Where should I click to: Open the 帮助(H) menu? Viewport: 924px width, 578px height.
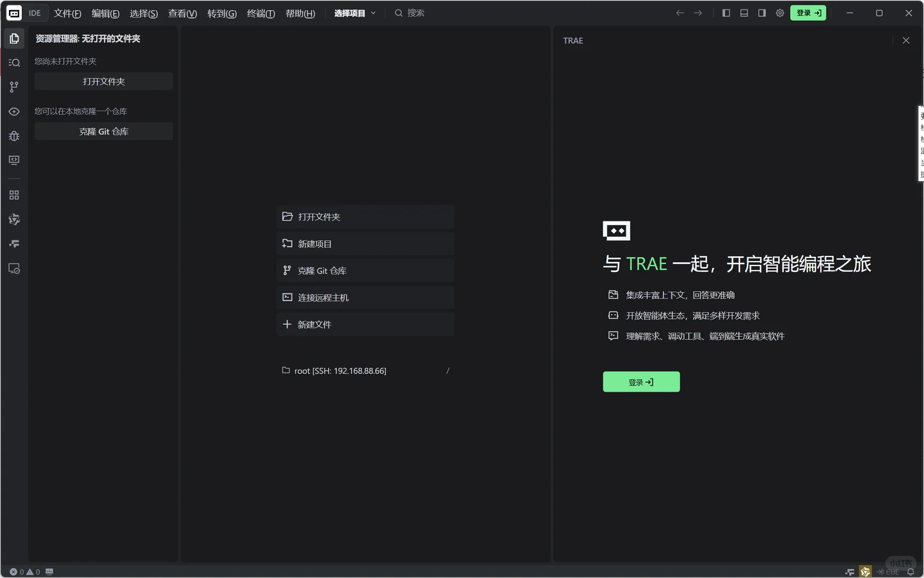pyautogui.click(x=300, y=13)
